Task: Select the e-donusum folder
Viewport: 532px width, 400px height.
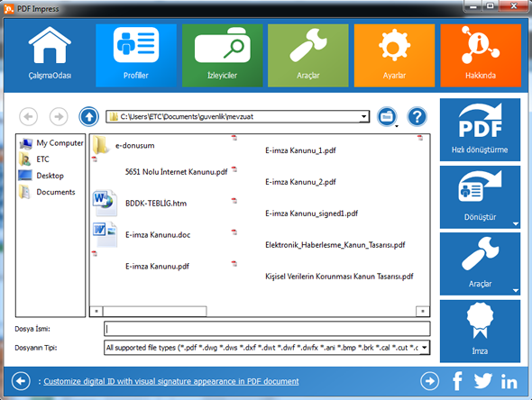Action: tap(124, 145)
